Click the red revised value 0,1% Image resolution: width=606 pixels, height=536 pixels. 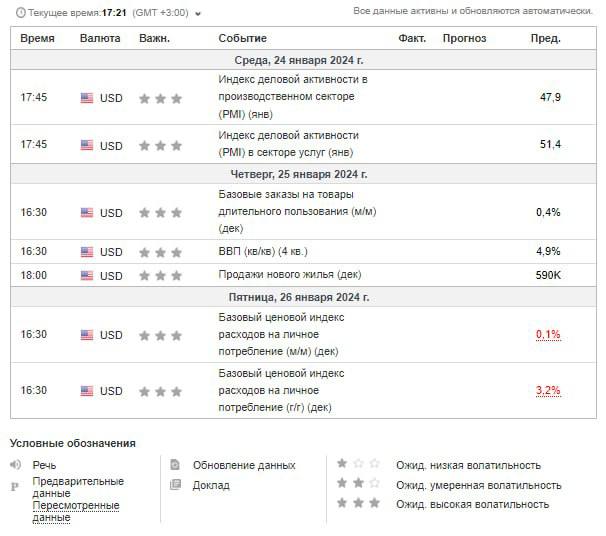pos(548,334)
